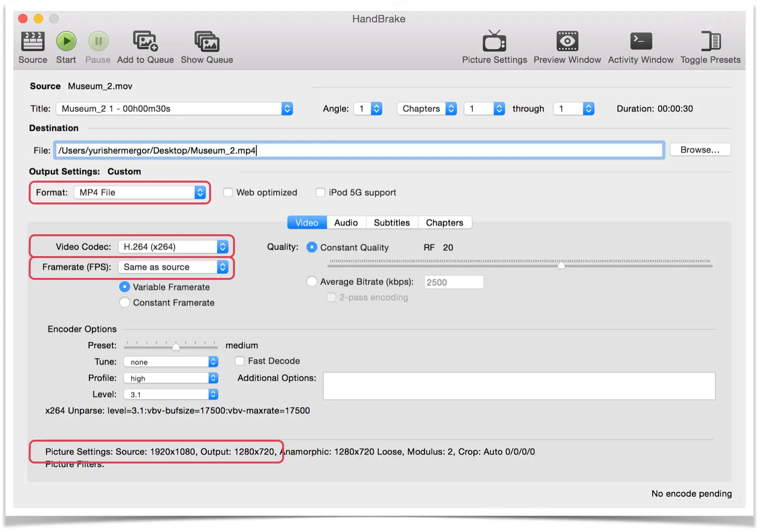Select Variable Framerate radio button
The width and height of the screenshot is (760, 532).
coord(125,287)
